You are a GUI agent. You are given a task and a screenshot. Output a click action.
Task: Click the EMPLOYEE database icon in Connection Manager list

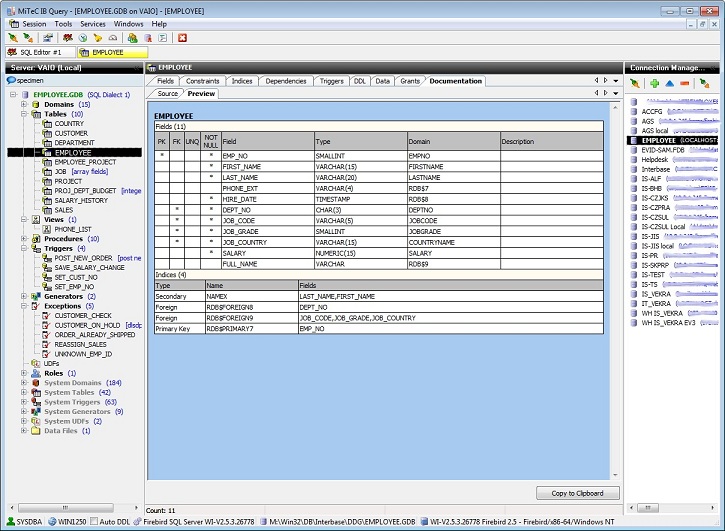[633, 141]
